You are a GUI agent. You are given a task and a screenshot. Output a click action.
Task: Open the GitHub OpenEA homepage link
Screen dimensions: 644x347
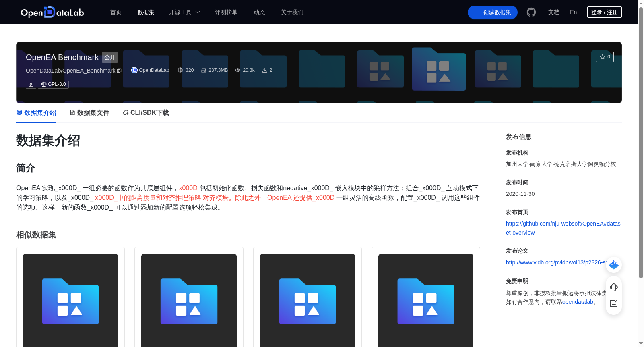click(x=563, y=228)
